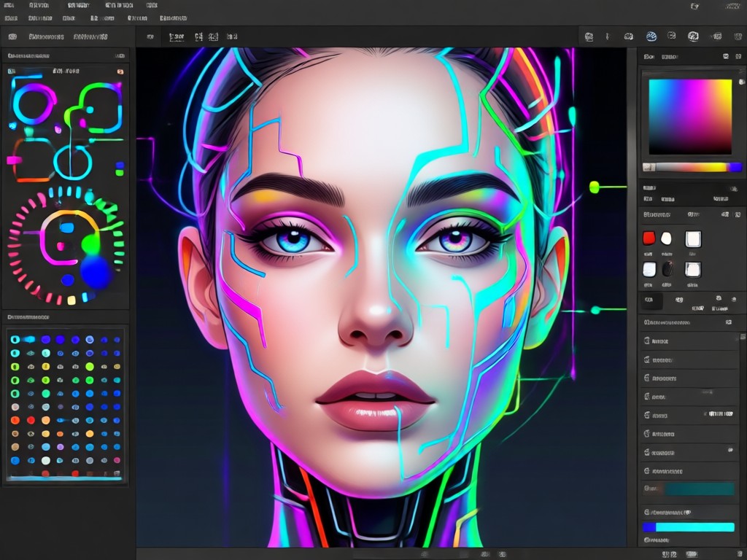Select the red swatch in the right panel

(649, 238)
